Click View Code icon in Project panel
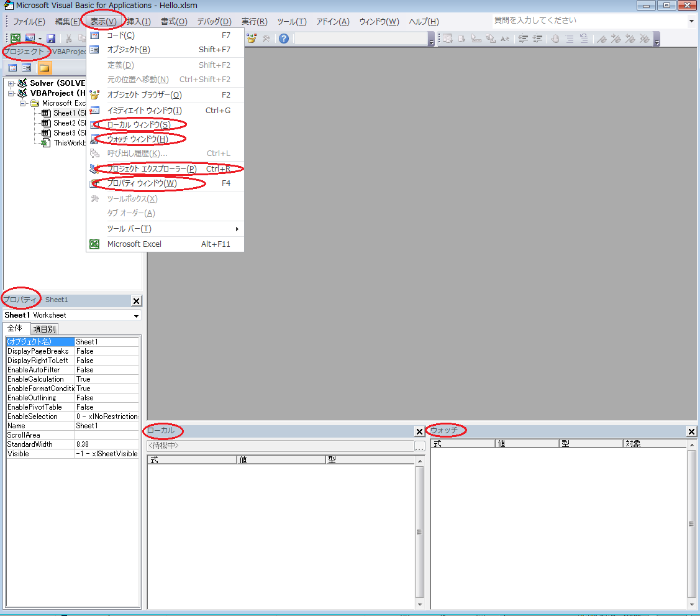This screenshot has height=616, width=700. (12, 68)
